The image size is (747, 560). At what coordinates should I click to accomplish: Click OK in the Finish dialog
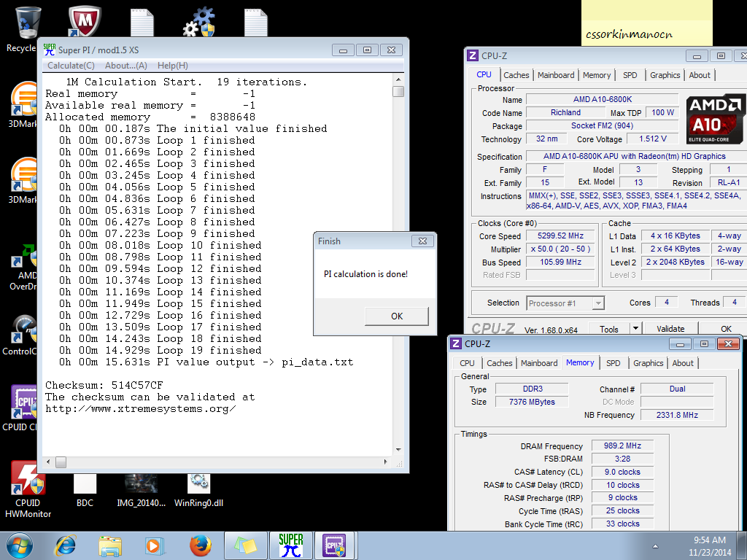coord(397,316)
